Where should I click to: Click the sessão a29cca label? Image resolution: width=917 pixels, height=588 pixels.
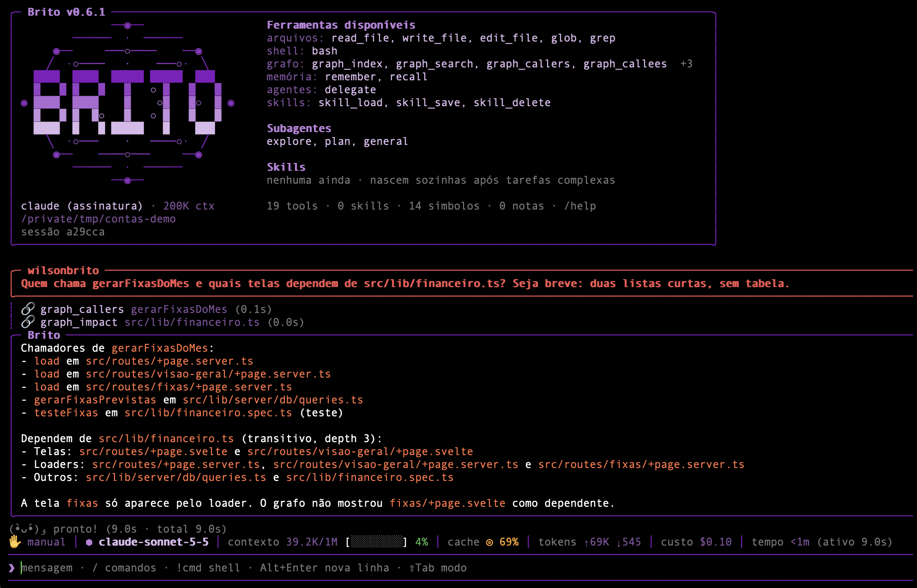pos(63,232)
